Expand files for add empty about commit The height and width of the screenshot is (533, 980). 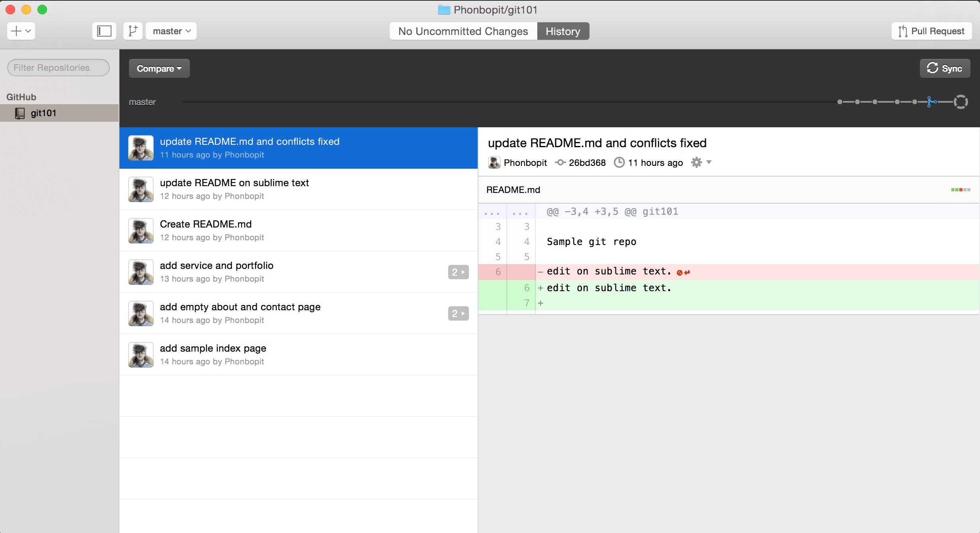click(458, 313)
